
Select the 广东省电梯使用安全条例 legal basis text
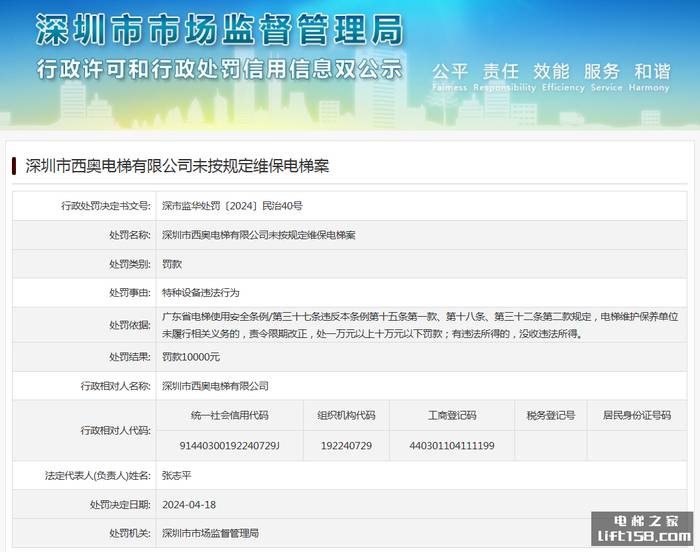point(420,325)
